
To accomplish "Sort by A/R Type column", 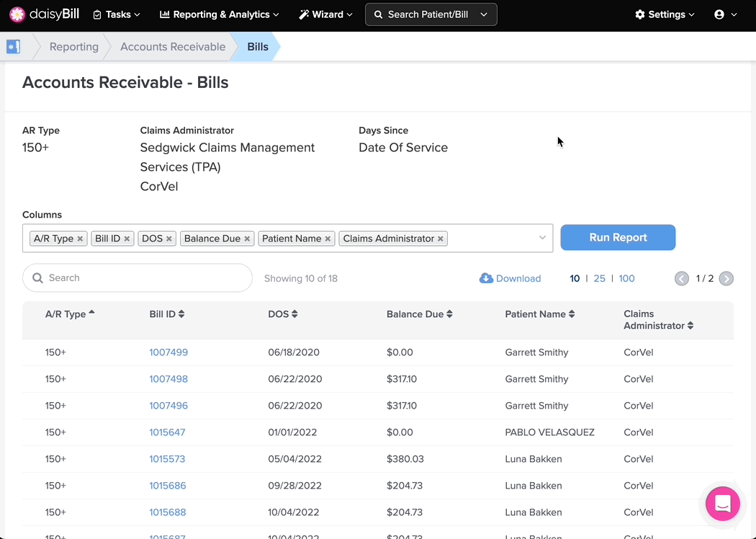I will 70,314.
